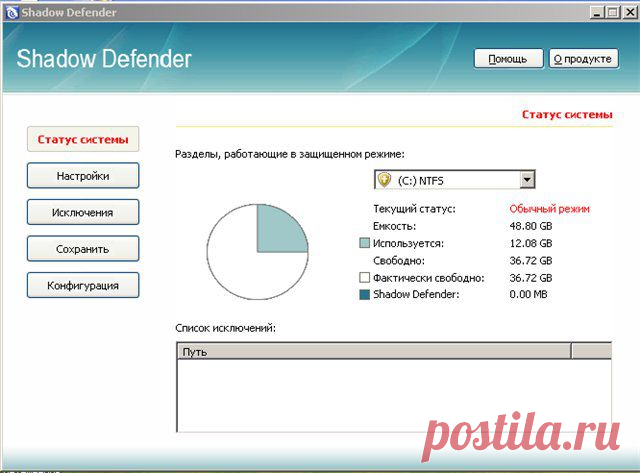The image size is (640, 473).
Task: Click the О продукте button
Action: pyautogui.click(x=582, y=59)
